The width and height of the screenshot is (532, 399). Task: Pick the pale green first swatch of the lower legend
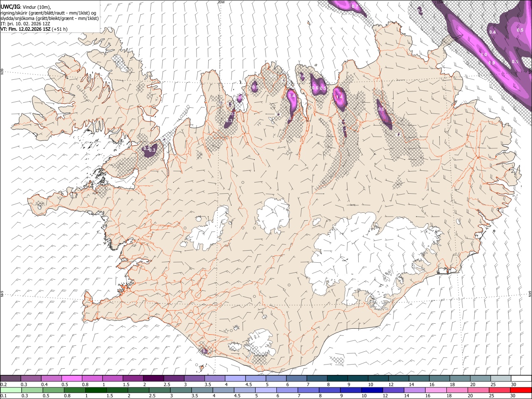11,390
